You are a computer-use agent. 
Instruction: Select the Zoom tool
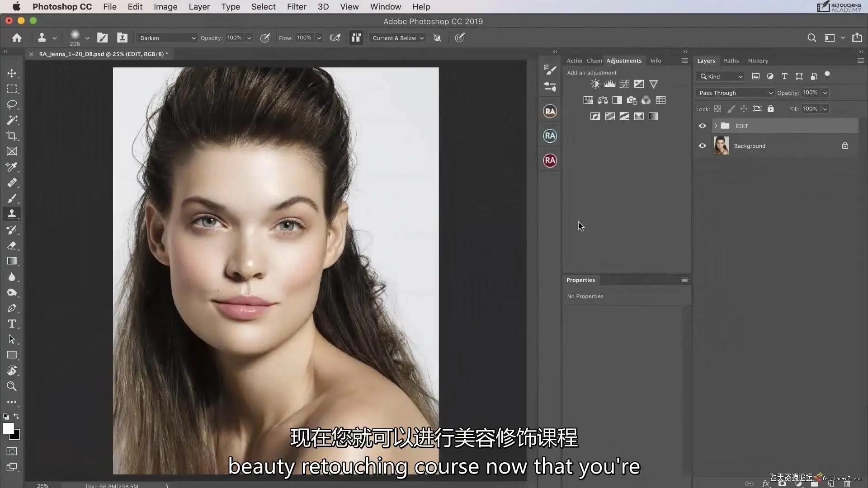coord(12,386)
